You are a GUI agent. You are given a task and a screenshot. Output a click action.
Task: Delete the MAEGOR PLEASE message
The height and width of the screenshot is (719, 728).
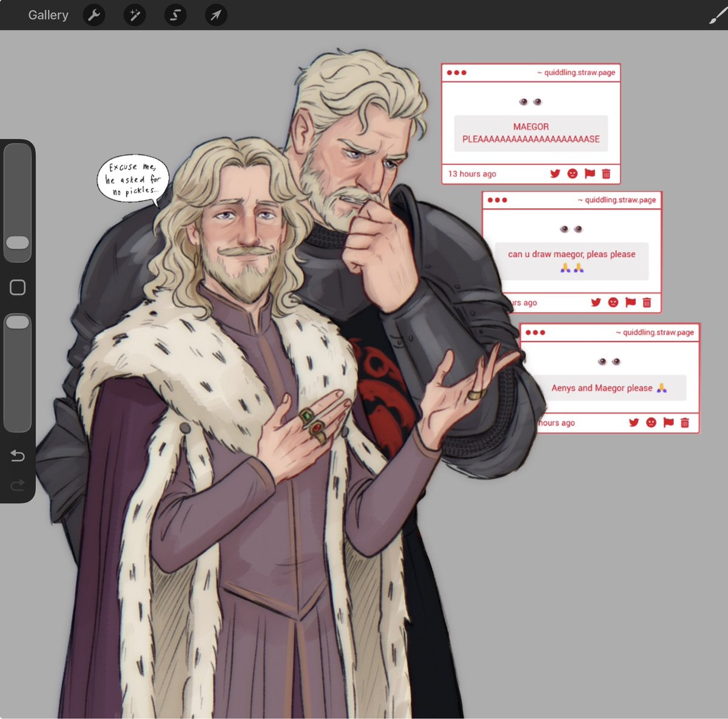tap(606, 174)
